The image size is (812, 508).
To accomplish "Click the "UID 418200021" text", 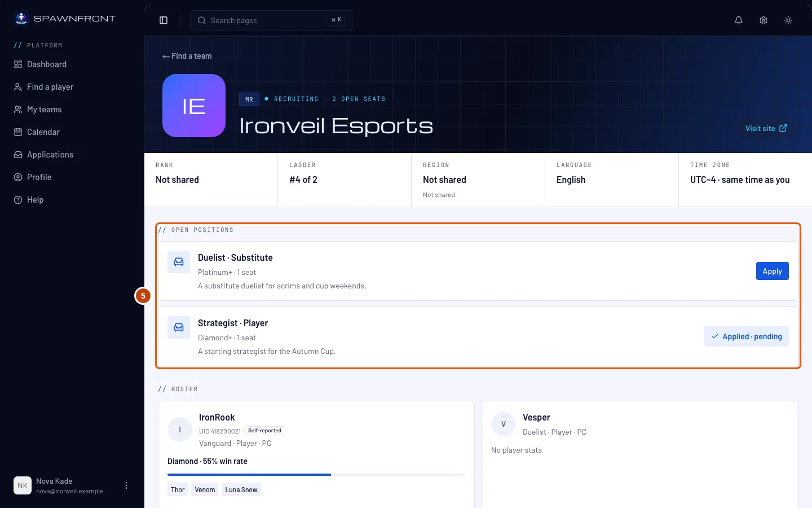I will click(220, 431).
